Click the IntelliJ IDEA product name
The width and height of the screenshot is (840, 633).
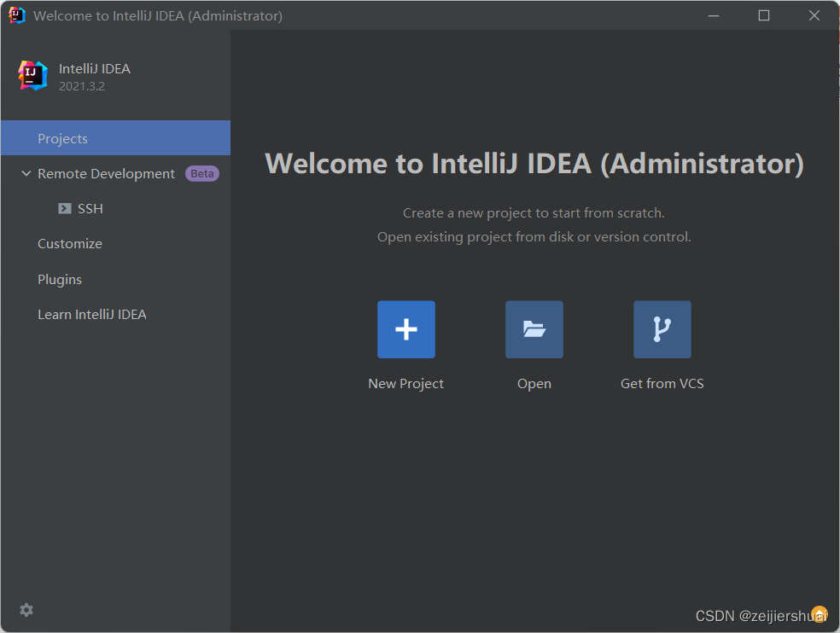pos(94,68)
